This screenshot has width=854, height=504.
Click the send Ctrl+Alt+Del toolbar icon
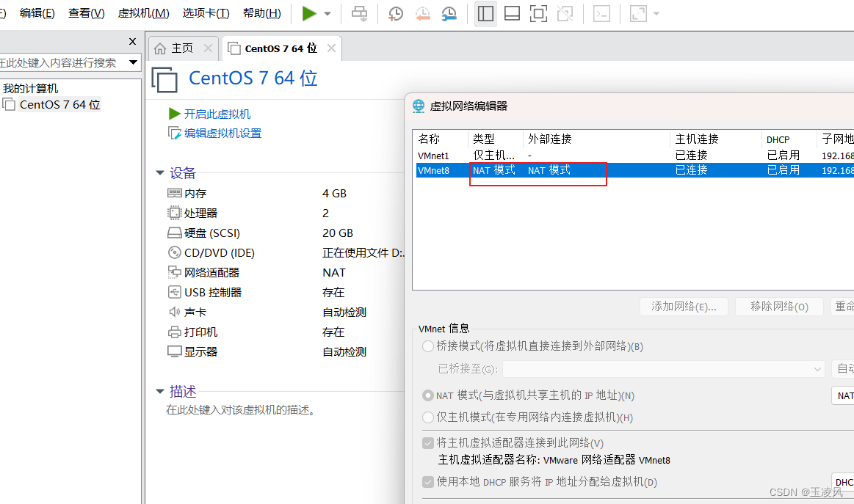coord(360,14)
